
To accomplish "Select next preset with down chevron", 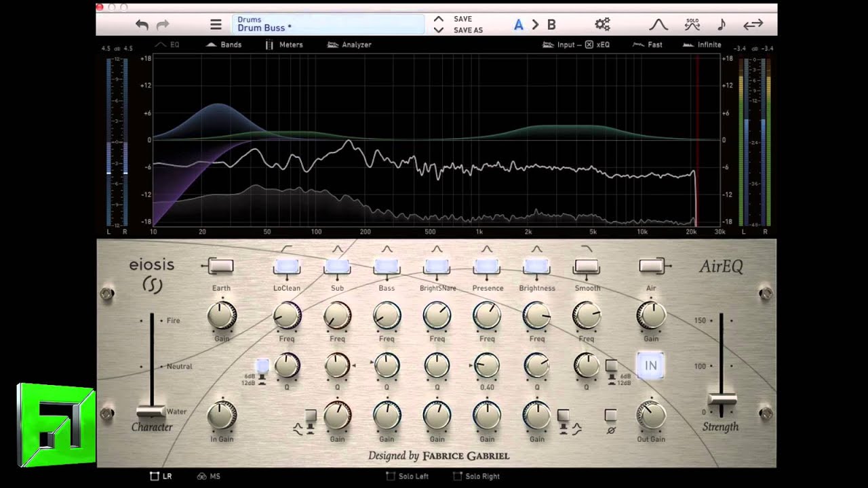I will click(439, 30).
